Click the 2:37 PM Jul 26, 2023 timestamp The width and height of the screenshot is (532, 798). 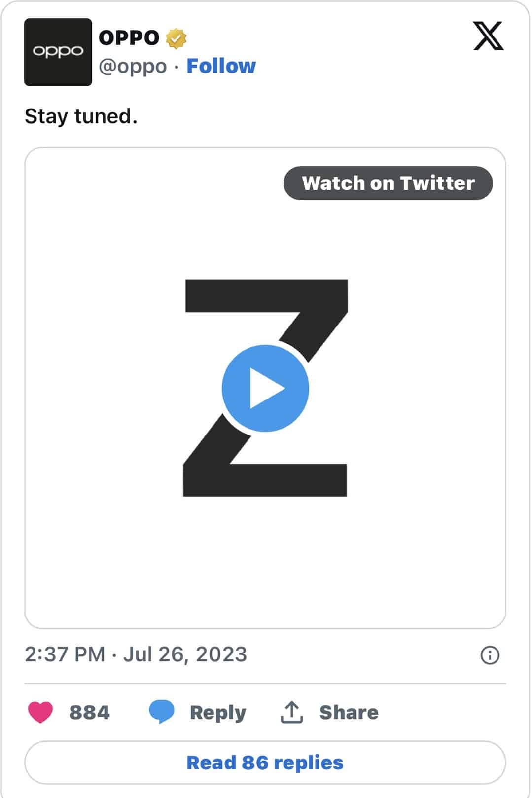136,654
